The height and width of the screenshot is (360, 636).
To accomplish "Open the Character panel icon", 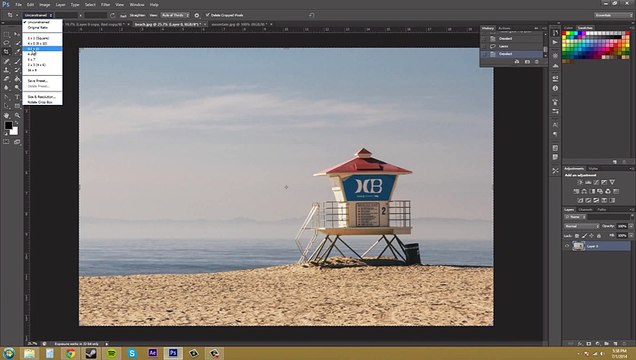I will click(x=555, y=125).
